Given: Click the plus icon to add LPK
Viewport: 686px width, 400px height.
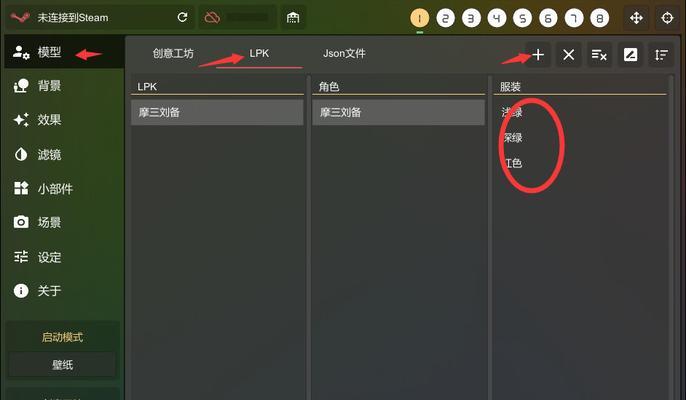Looking at the screenshot, I should coord(538,55).
